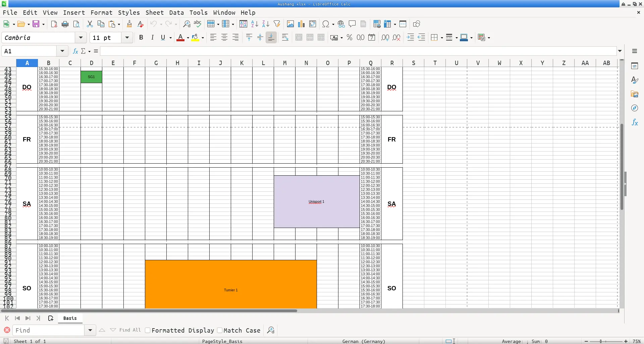This screenshot has width=644, height=344.
Task: Click Format as Percent button
Action: click(x=350, y=38)
